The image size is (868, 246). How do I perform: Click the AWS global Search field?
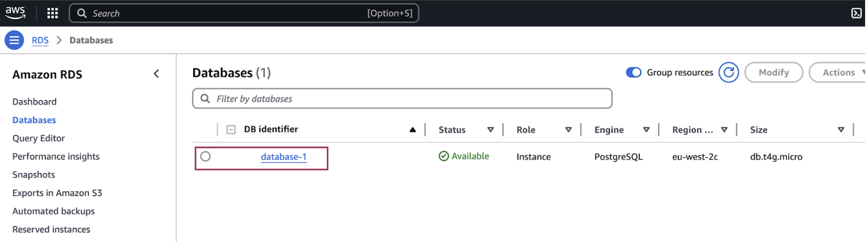pyautogui.click(x=244, y=13)
